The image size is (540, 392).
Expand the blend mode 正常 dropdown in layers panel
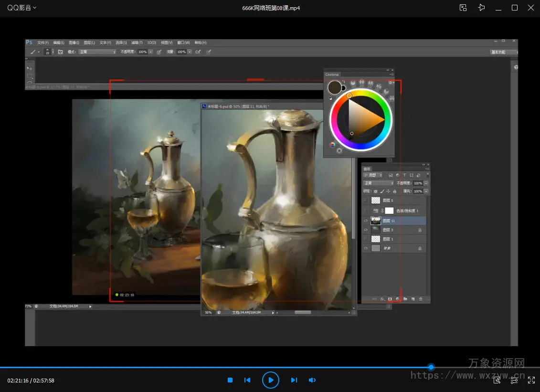click(379, 183)
